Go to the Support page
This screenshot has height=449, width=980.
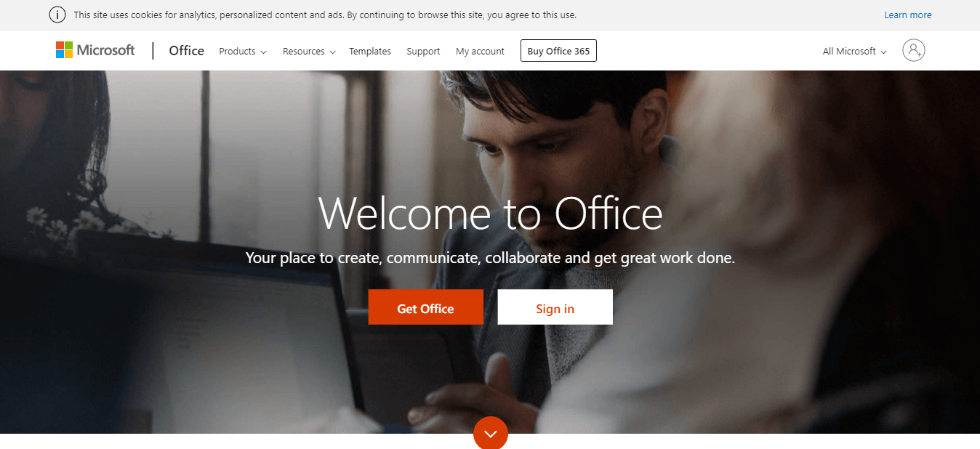(x=423, y=52)
